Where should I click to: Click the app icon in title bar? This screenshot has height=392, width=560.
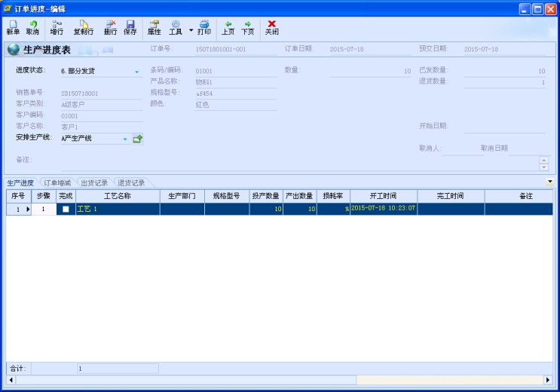coord(8,8)
